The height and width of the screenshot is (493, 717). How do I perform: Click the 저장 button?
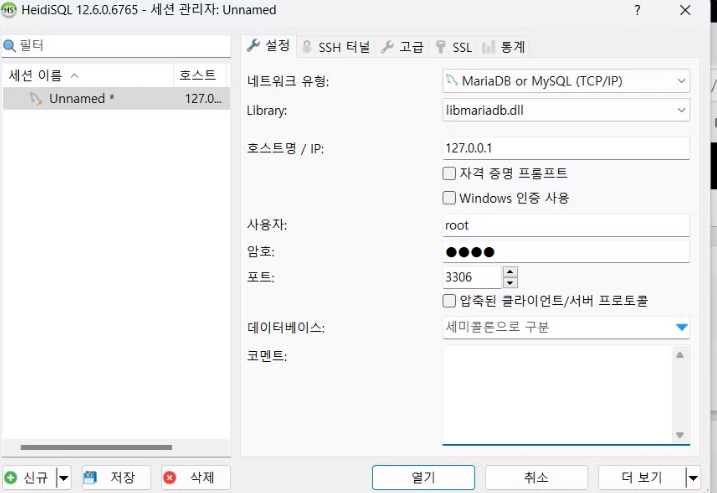(116, 477)
